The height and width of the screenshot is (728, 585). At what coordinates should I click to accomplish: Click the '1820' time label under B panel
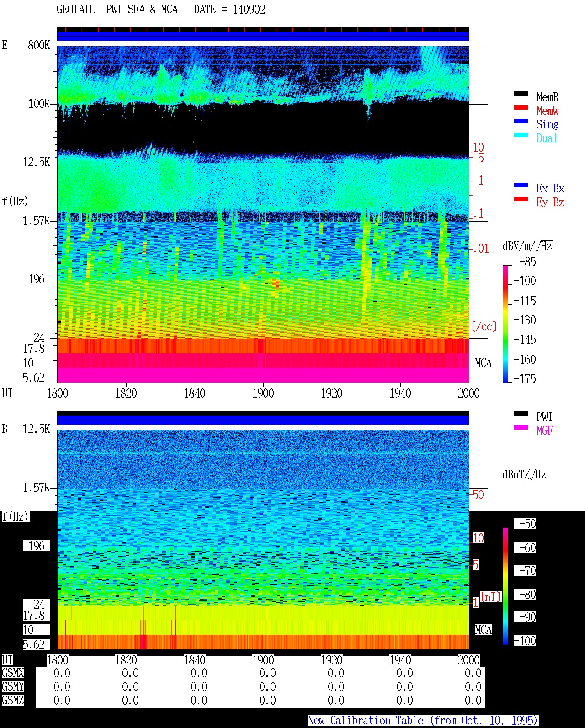(x=126, y=660)
